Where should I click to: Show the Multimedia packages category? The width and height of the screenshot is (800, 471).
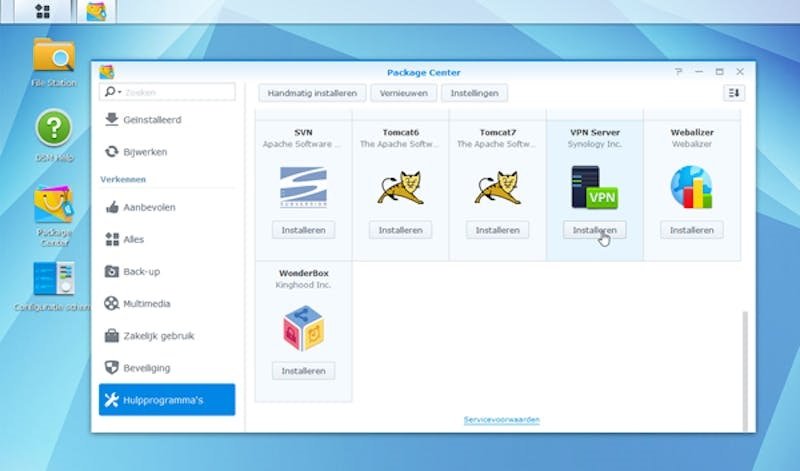[167, 304]
